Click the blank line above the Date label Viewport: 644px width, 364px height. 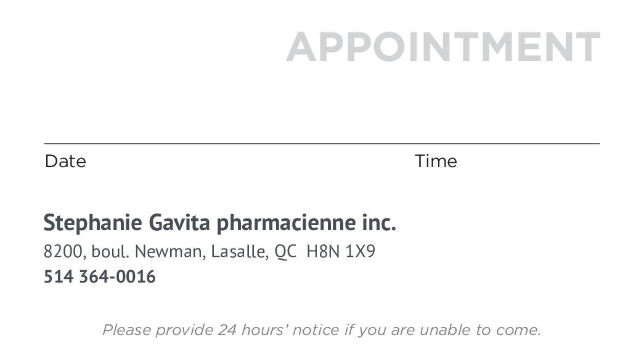(x=185, y=143)
